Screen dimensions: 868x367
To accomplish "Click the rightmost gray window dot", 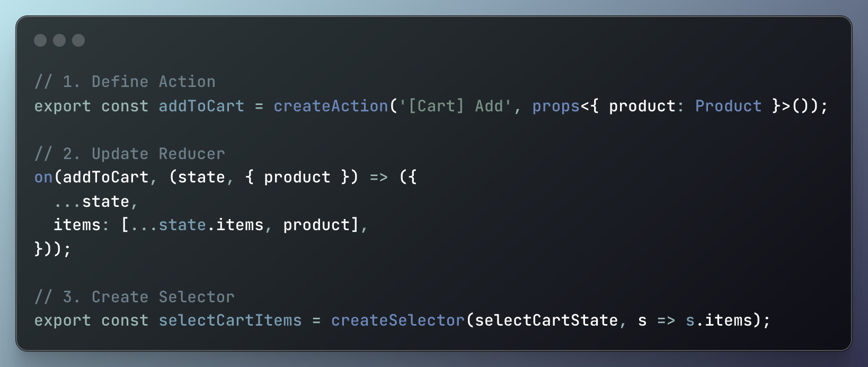I will [78, 40].
